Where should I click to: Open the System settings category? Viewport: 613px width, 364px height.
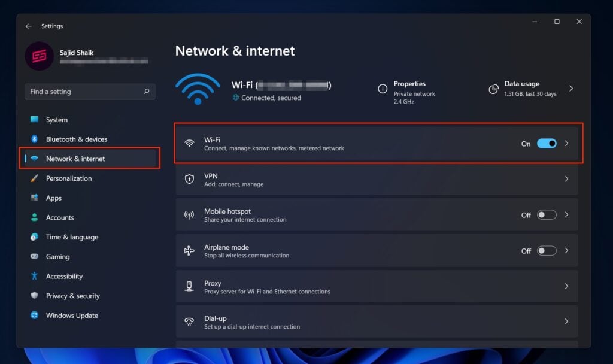(57, 120)
